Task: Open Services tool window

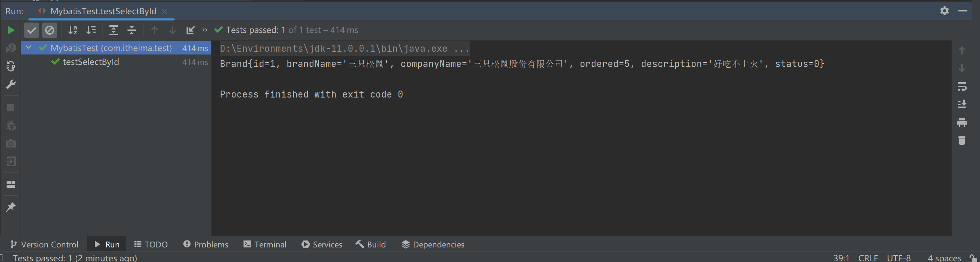Action: [x=322, y=245]
